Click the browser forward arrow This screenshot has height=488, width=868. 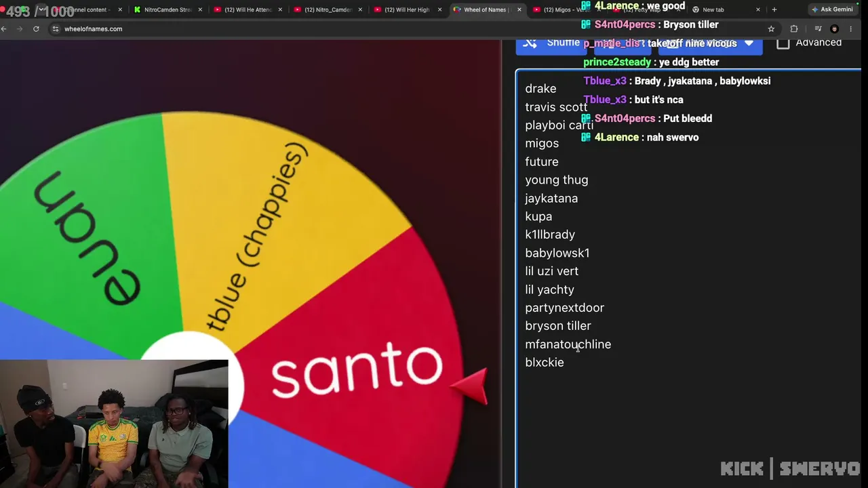[19, 29]
